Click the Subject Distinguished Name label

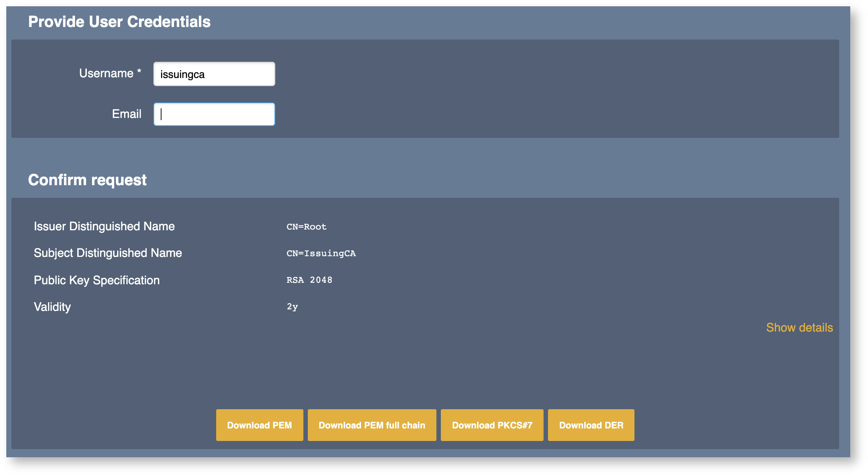point(108,253)
